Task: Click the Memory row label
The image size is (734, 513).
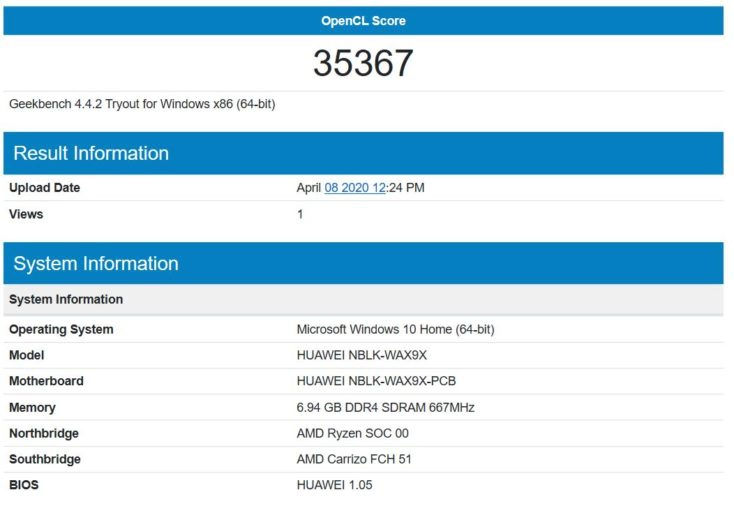Action: click(32, 407)
